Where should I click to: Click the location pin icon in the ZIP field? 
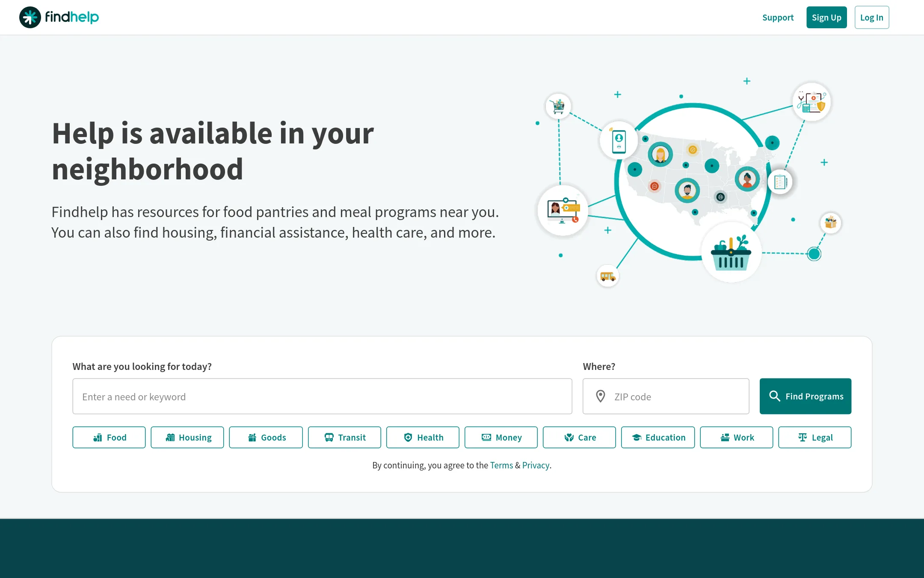coord(601,396)
